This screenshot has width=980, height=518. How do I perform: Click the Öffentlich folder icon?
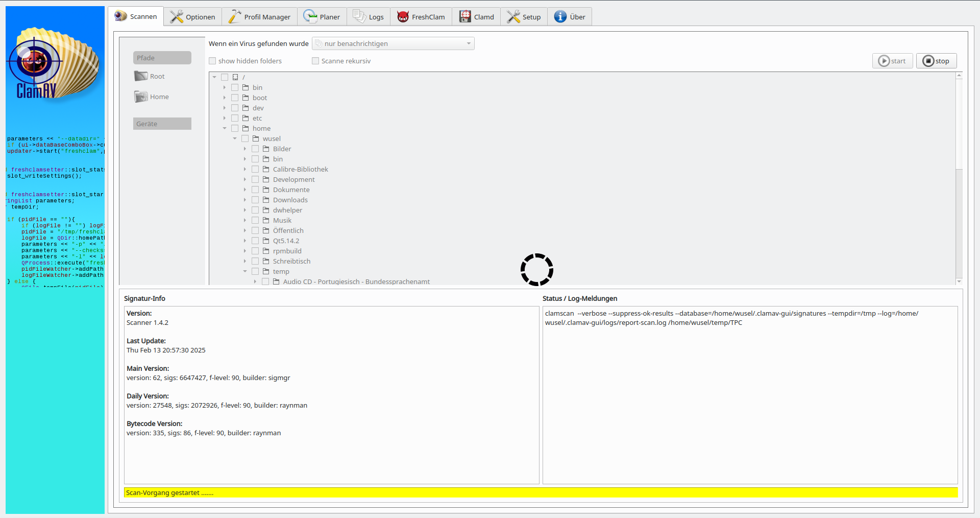pyautogui.click(x=266, y=230)
